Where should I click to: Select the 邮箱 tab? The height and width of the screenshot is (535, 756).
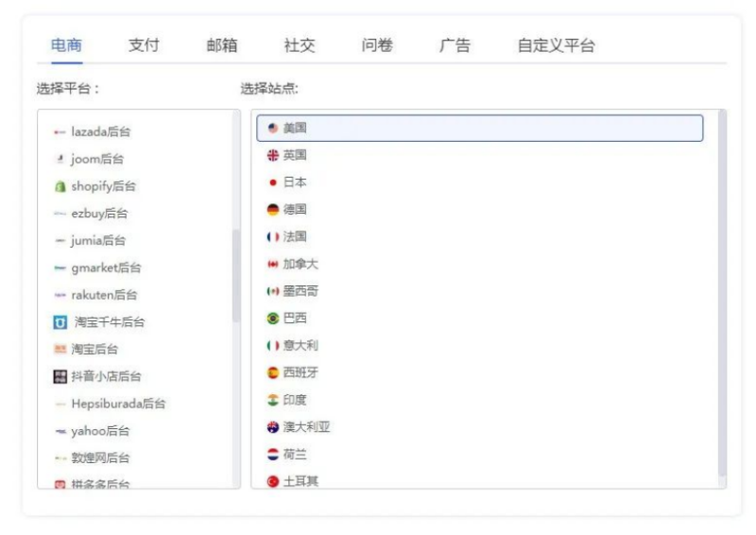tap(222, 45)
